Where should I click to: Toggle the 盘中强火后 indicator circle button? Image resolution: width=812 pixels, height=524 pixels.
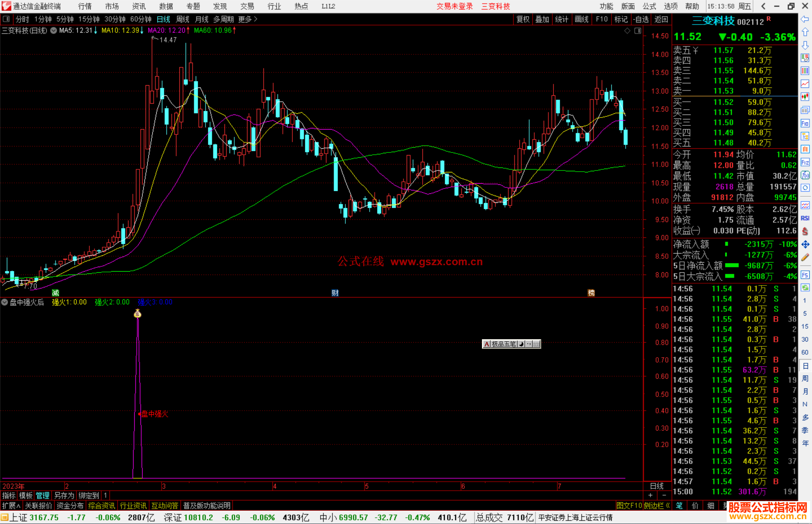[5, 302]
